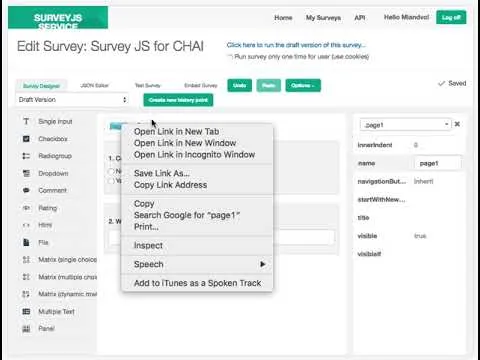Choose the File upload icon
This screenshot has height=360, width=480.
coord(26,242)
